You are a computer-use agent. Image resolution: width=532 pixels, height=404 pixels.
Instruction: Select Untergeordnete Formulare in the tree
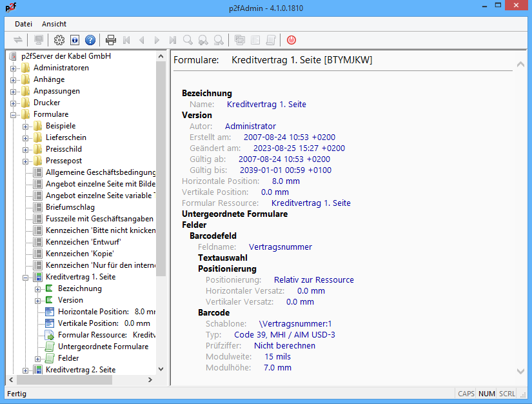pos(103,347)
